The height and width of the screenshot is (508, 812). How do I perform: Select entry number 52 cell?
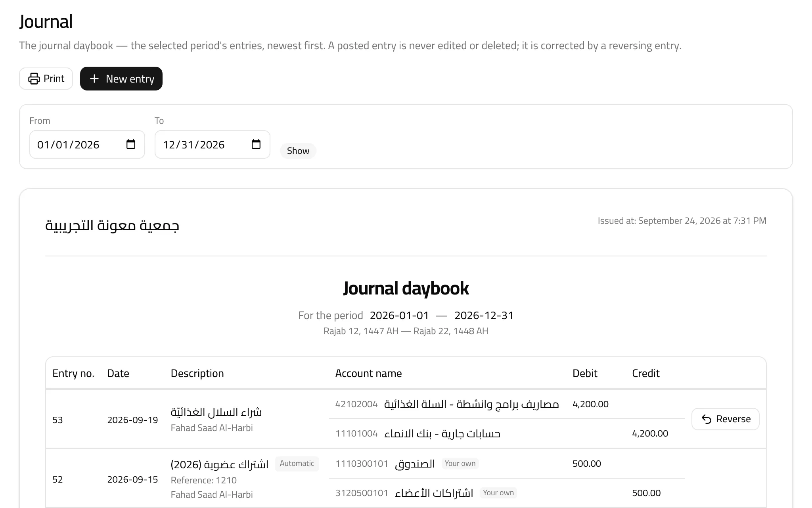tap(57, 479)
